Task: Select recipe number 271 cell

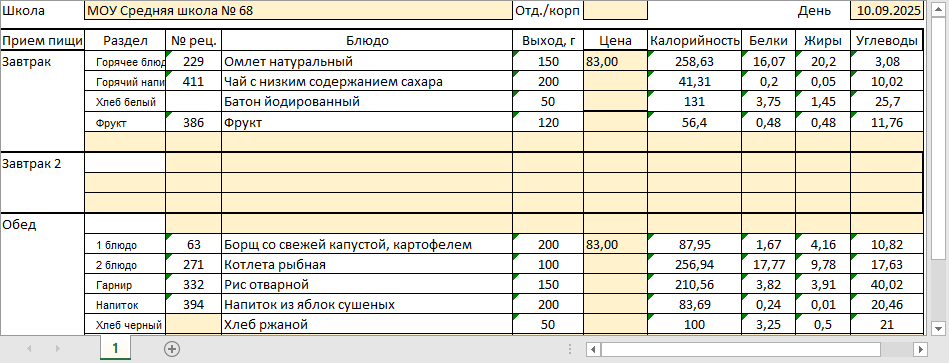Action: pyautogui.click(x=194, y=264)
